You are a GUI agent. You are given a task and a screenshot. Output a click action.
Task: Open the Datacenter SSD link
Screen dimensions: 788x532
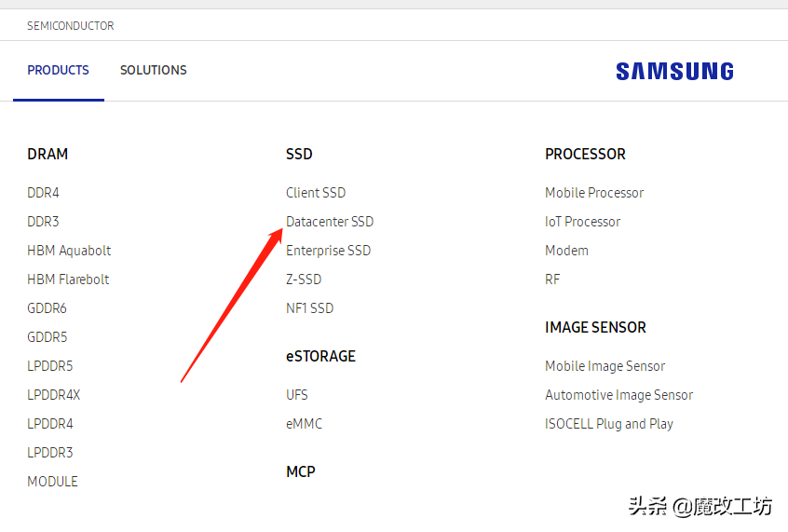tap(330, 222)
